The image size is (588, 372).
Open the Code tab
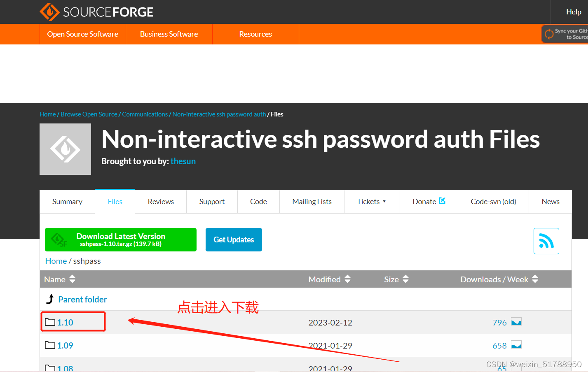point(258,202)
